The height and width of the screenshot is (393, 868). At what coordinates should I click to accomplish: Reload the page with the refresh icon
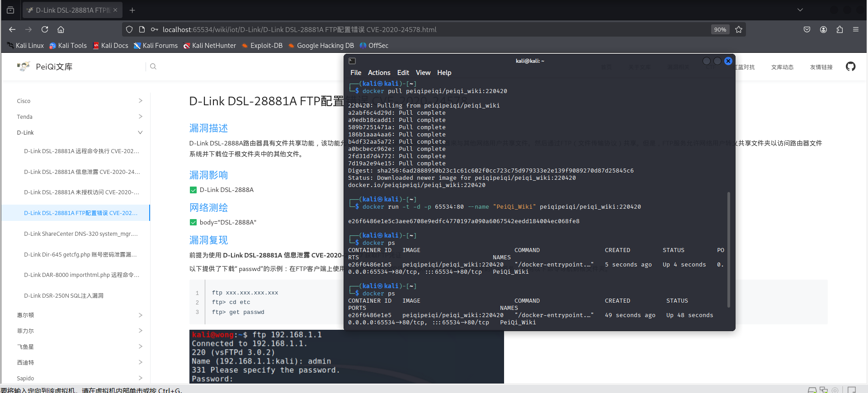(x=45, y=29)
